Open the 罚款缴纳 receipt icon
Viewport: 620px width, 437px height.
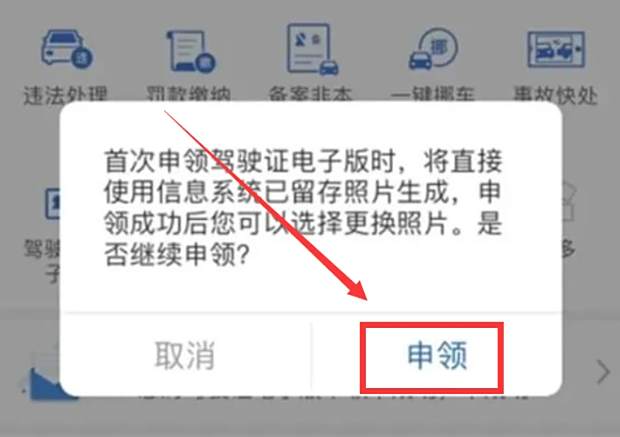pos(191,51)
